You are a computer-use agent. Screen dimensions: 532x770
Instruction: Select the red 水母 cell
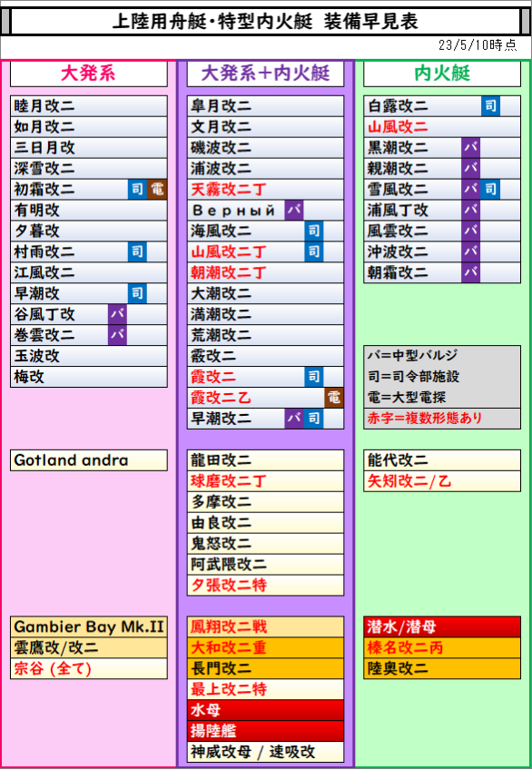pyautogui.click(x=265, y=710)
